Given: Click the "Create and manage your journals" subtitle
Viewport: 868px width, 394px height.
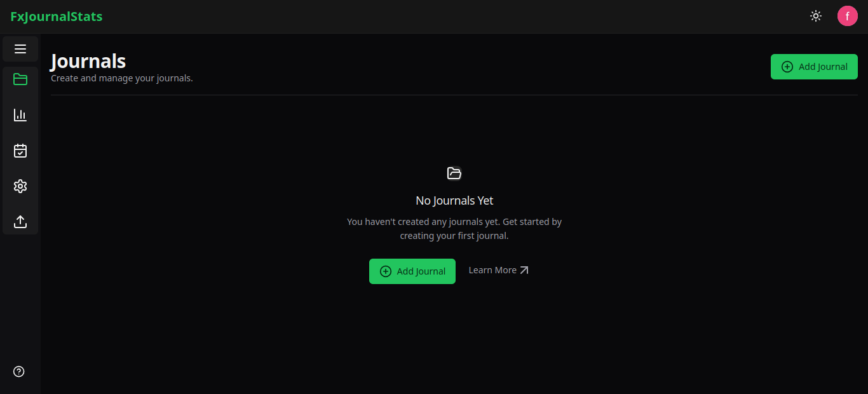Looking at the screenshot, I should point(122,79).
